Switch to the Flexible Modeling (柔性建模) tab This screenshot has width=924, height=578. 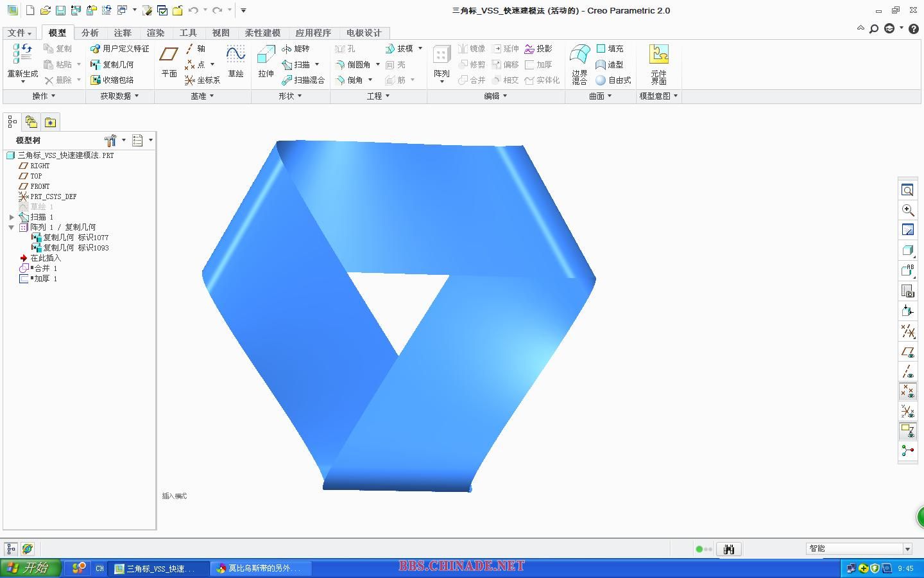tap(262, 33)
